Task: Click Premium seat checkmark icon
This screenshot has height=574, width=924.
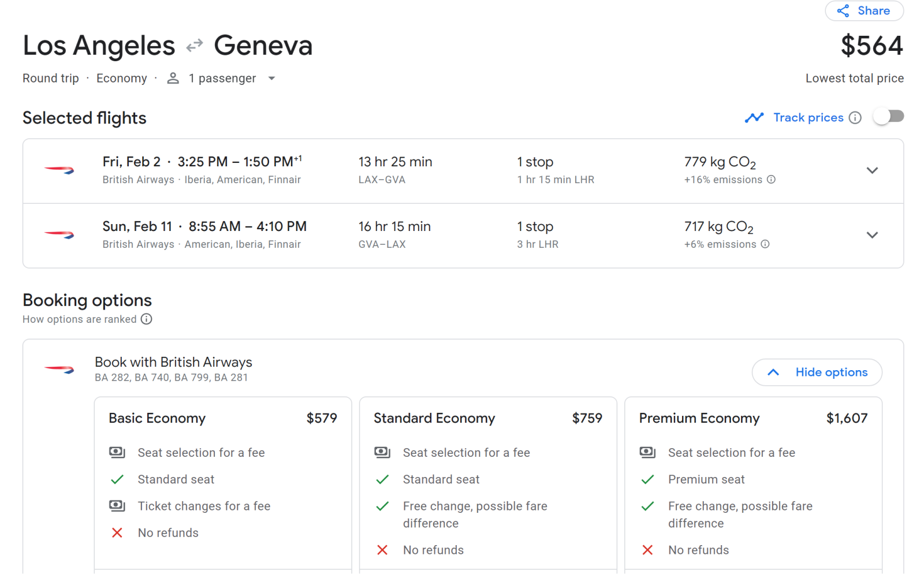Action: pyautogui.click(x=647, y=479)
